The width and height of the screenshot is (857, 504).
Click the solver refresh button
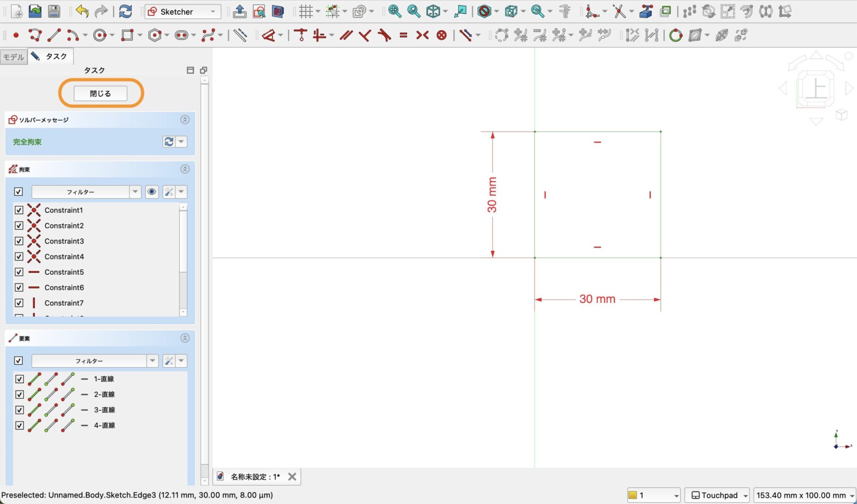[x=169, y=141]
